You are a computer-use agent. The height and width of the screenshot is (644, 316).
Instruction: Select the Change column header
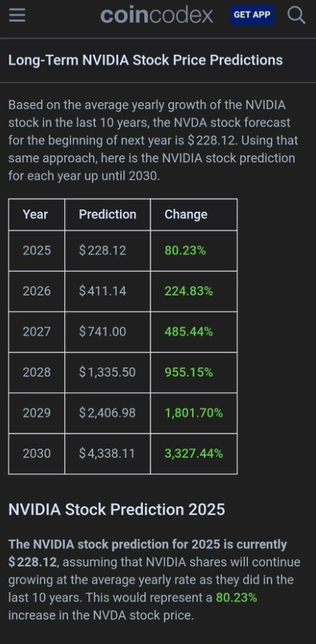[194, 215]
